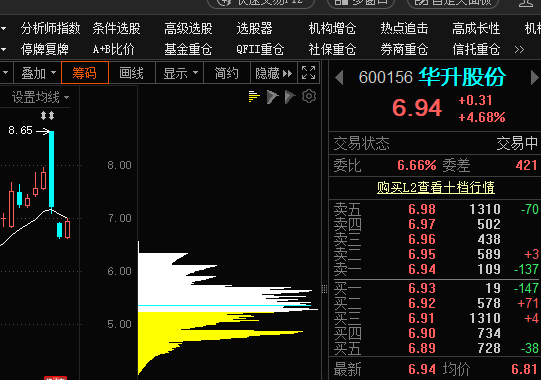Hide side panel with 隐藏 button

pos(273,73)
